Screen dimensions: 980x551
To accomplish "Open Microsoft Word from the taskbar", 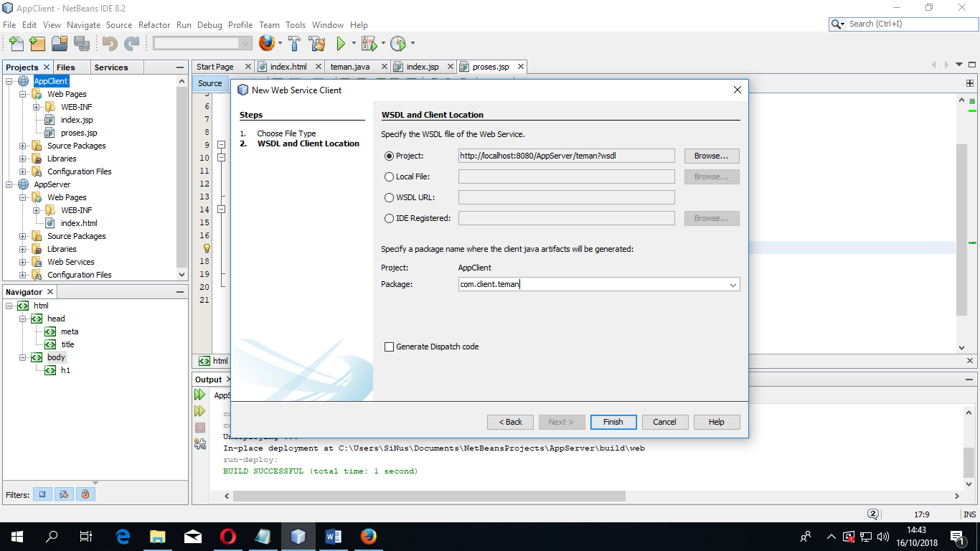I will 333,536.
